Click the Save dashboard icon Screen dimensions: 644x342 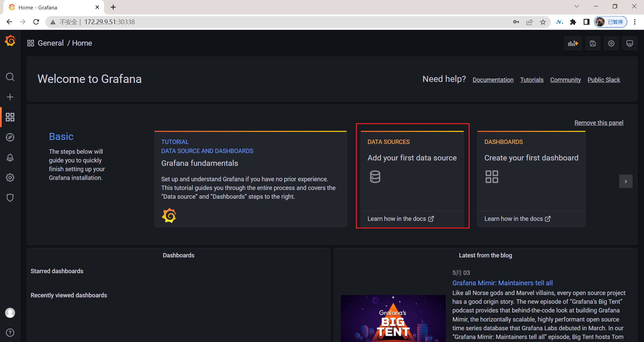pos(593,43)
